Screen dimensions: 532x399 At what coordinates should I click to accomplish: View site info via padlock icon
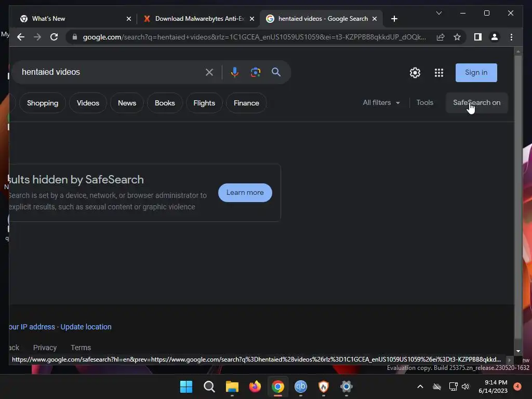click(x=75, y=37)
